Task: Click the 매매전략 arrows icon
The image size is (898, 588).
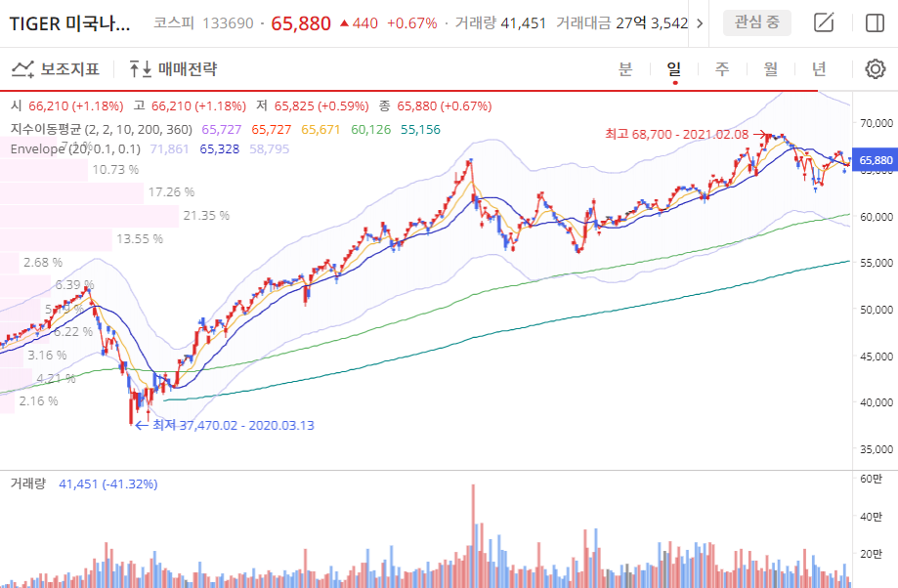Action: tap(140, 69)
